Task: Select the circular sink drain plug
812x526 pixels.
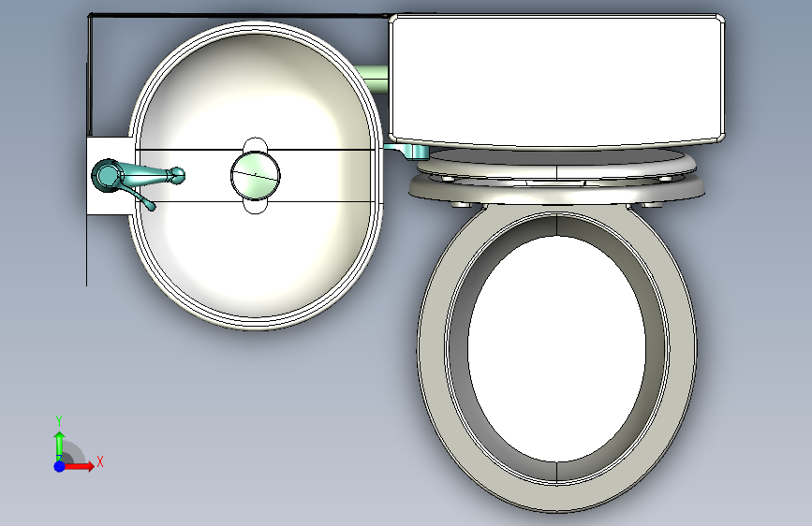Action: (x=256, y=176)
